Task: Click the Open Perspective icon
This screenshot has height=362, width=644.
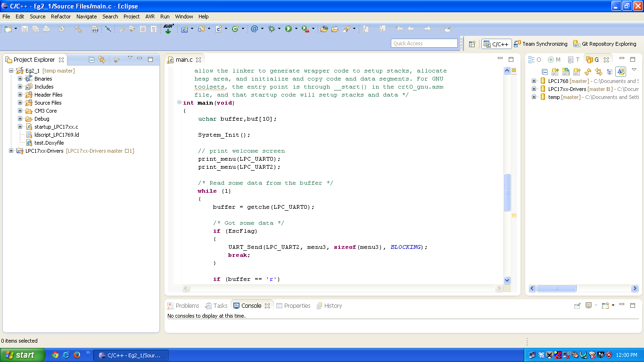Action: (472, 44)
